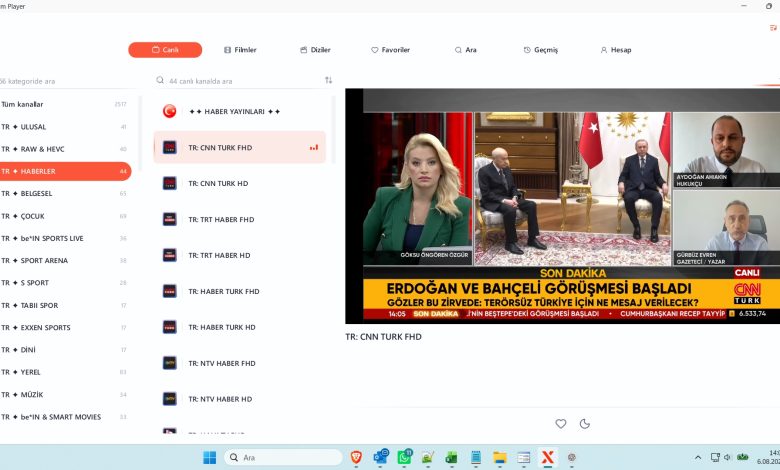Open the Windows Start menu
780x470 pixels.
(x=210, y=458)
